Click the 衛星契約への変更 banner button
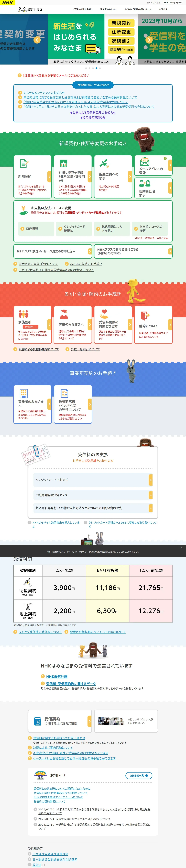Screen dimensions: 186x868 [x=121, y=49]
